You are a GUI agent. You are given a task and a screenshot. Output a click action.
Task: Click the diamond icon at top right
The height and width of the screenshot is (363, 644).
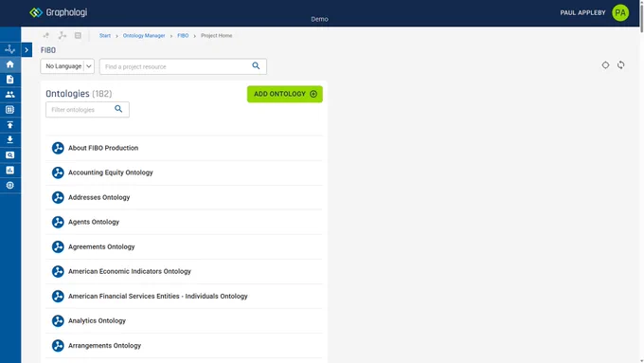[x=605, y=65]
